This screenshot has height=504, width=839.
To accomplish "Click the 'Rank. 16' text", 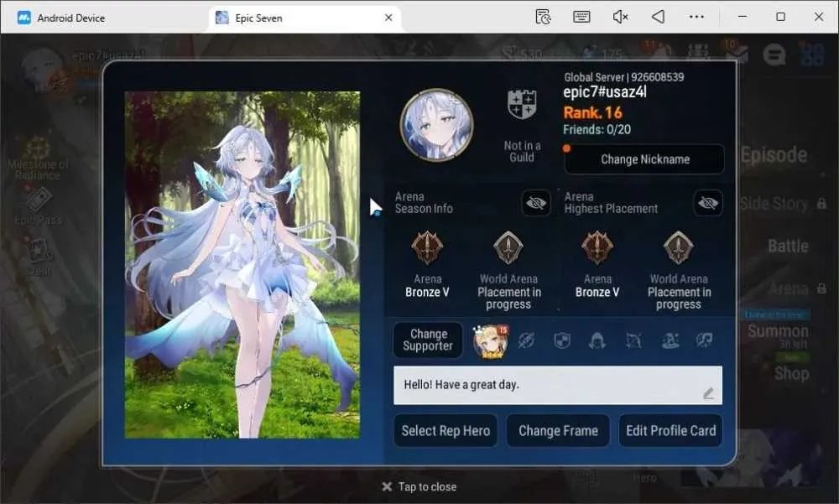I will click(592, 112).
